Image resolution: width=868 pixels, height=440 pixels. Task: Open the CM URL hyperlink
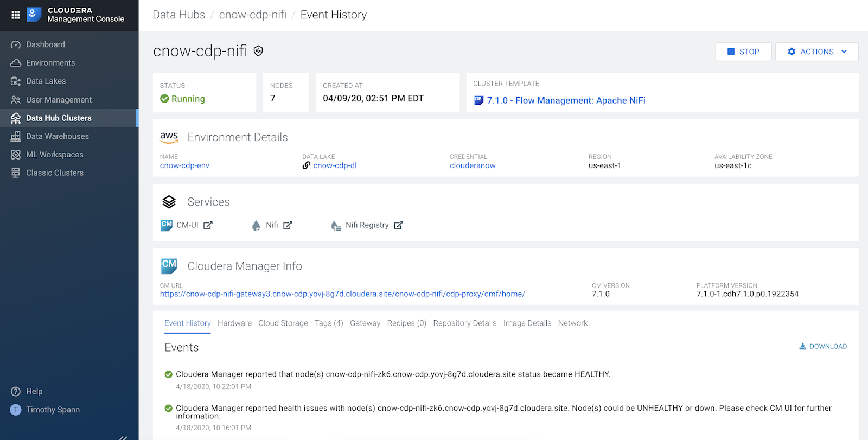point(342,294)
